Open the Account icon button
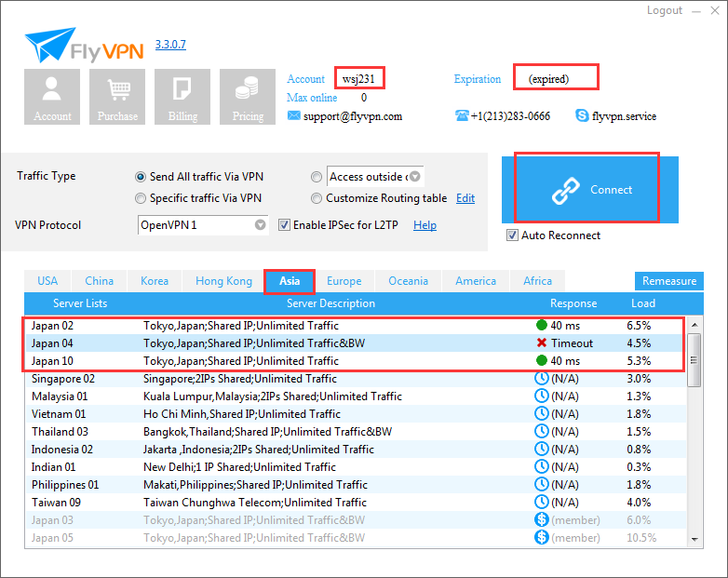728x578 pixels. 52,97
